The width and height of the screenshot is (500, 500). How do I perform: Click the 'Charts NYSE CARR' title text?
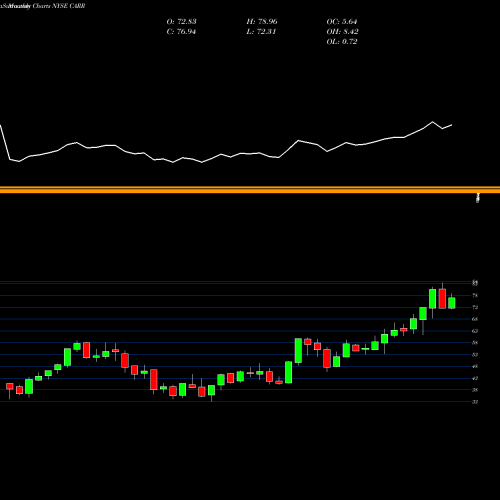[x=59, y=6]
